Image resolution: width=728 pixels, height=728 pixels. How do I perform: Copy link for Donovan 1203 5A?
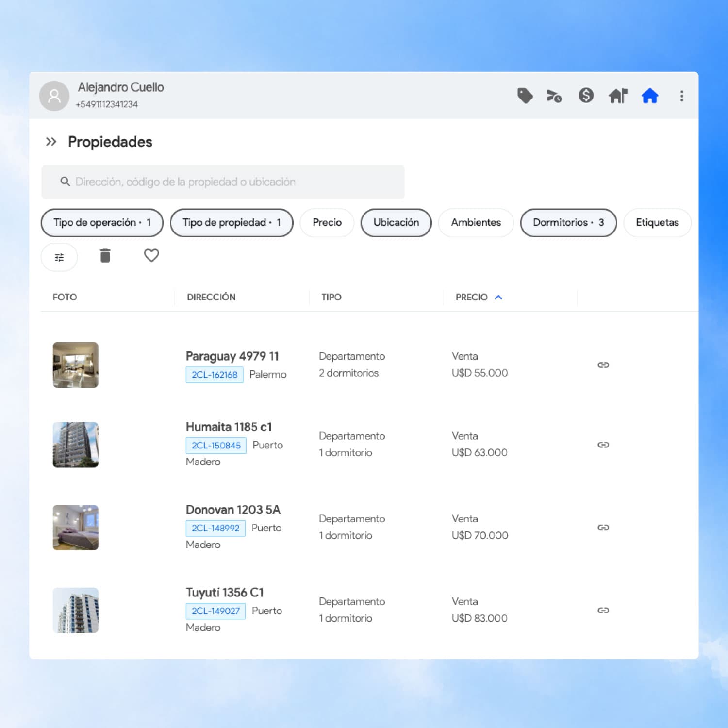[603, 528]
